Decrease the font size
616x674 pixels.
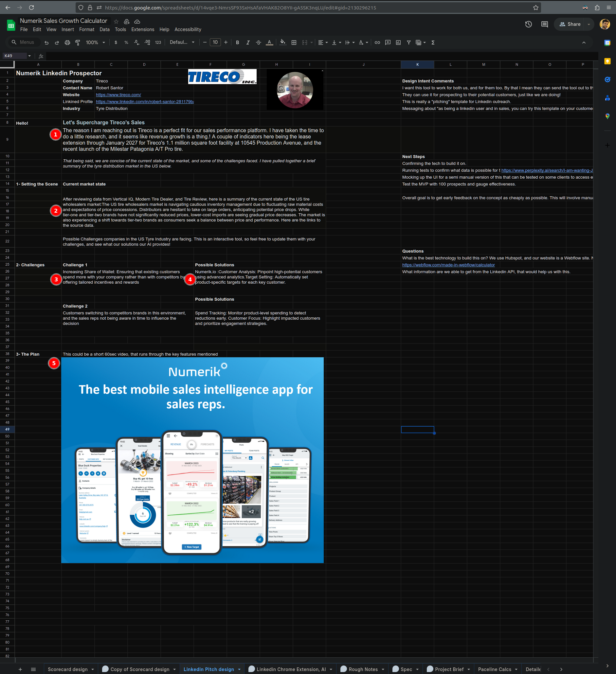pos(205,43)
